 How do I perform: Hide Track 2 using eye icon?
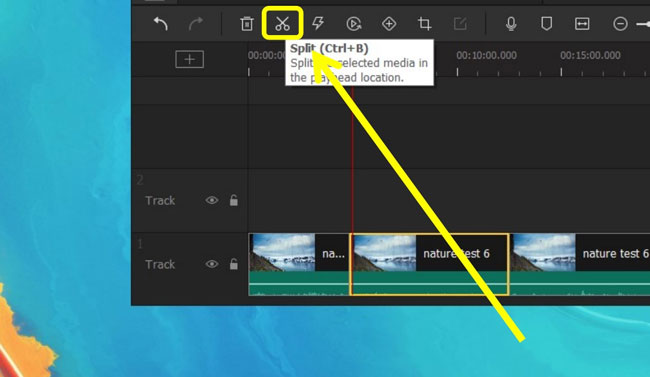(x=212, y=200)
